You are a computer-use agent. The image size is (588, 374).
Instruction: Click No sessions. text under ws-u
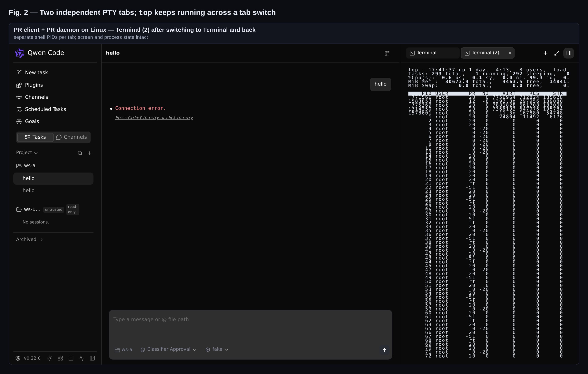(36, 222)
